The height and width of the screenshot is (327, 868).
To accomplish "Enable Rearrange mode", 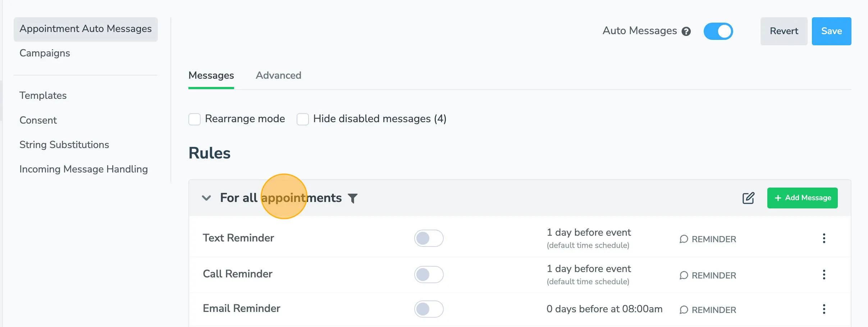I will tap(195, 119).
